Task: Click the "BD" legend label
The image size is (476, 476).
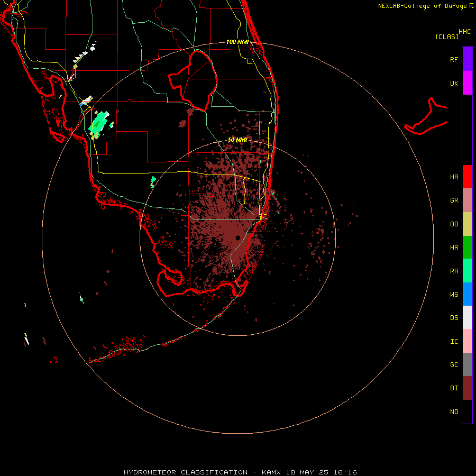Action: tap(454, 224)
